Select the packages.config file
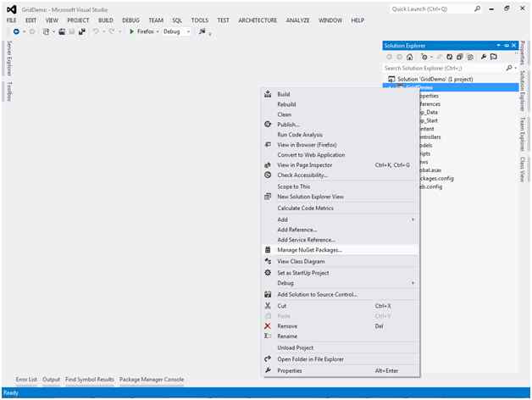This screenshot has height=400, width=532. 436,178
